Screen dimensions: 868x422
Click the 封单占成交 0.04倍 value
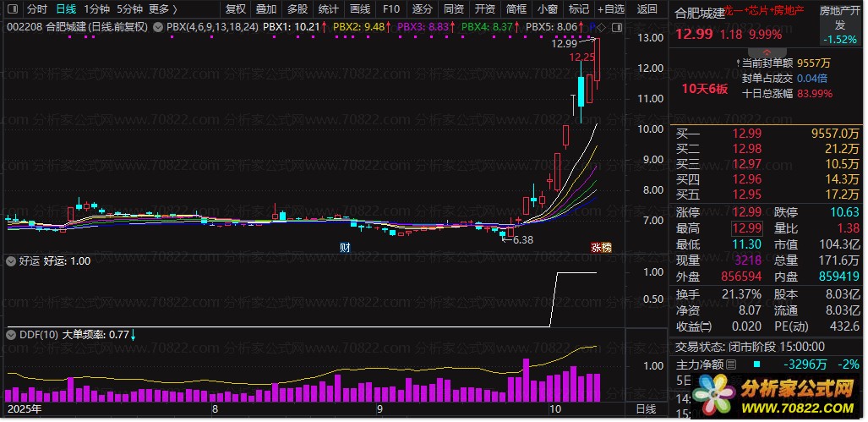[x=813, y=79]
